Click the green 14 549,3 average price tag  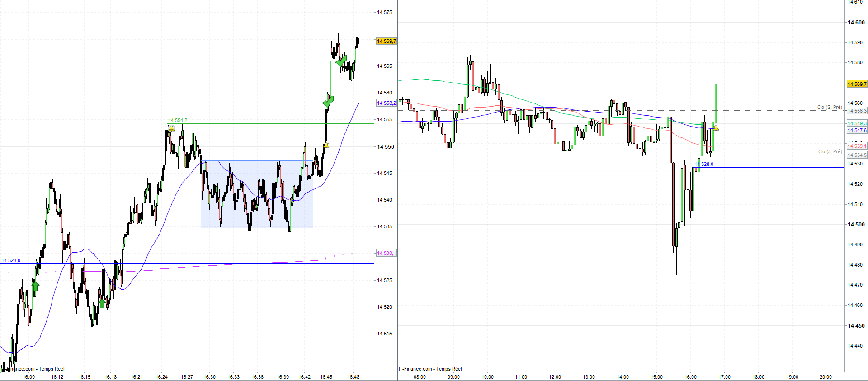[x=857, y=123]
